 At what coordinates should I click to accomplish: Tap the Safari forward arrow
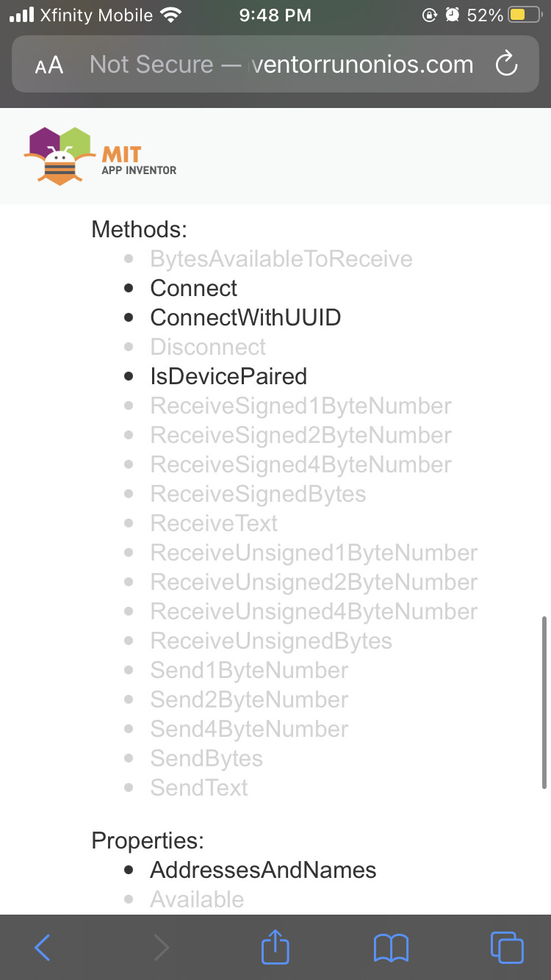click(x=161, y=947)
